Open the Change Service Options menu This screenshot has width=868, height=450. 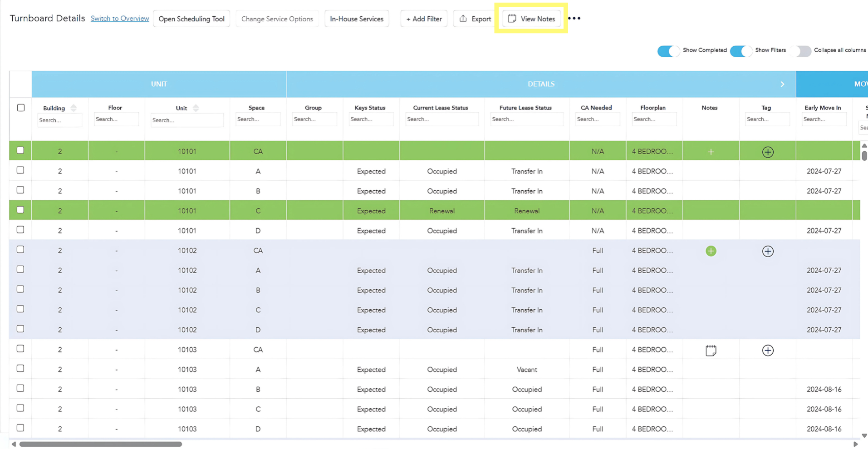[277, 19]
